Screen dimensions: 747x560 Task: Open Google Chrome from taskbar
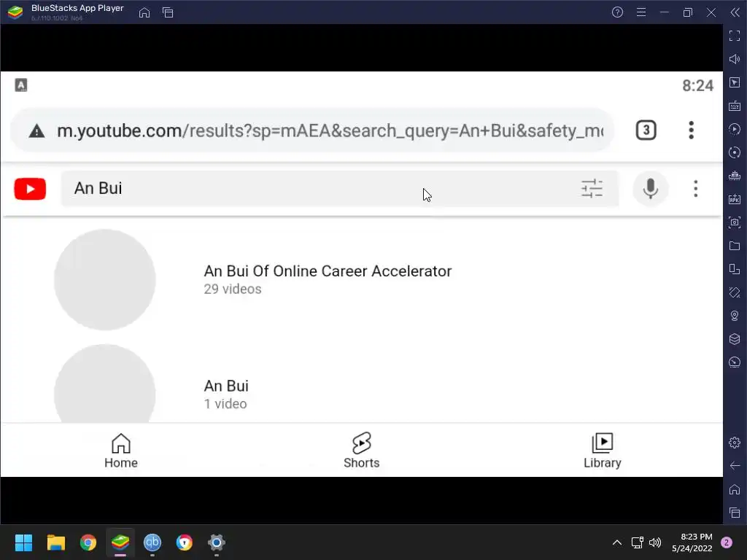[88, 542]
